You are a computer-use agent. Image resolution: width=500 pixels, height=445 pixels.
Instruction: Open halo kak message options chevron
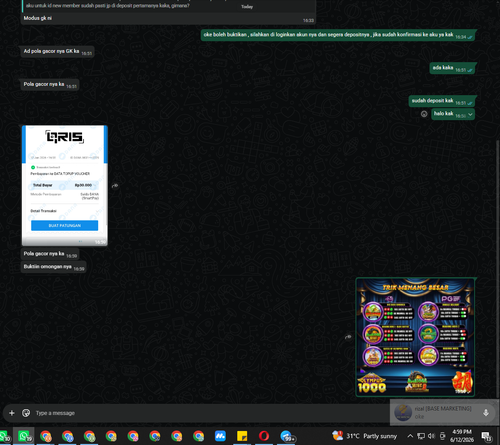470,114
